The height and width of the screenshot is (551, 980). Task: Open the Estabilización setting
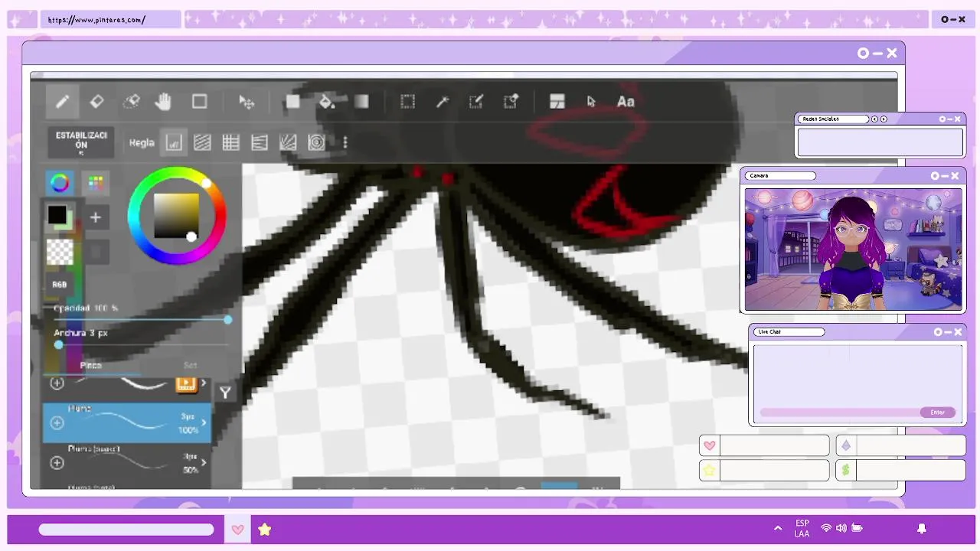[x=81, y=143]
